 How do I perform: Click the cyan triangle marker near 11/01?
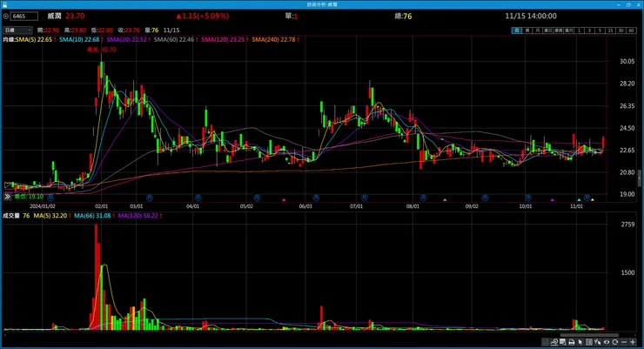coord(579,200)
